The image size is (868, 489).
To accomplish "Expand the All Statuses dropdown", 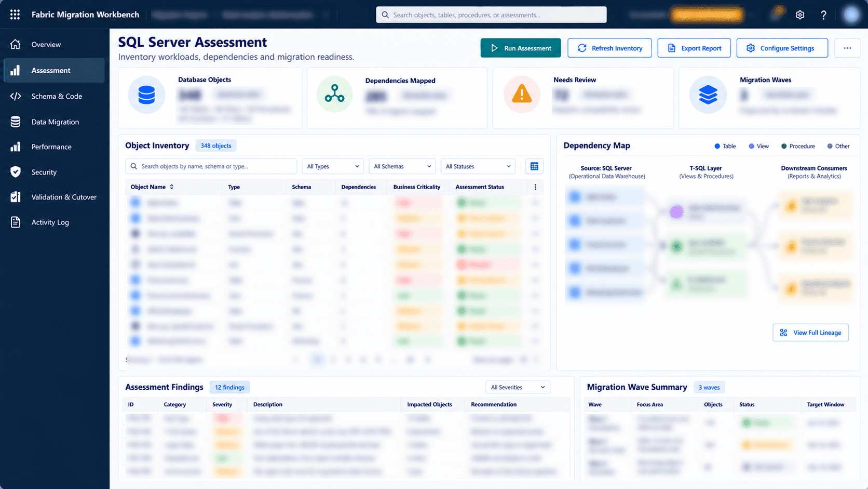I will pyautogui.click(x=478, y=166).
